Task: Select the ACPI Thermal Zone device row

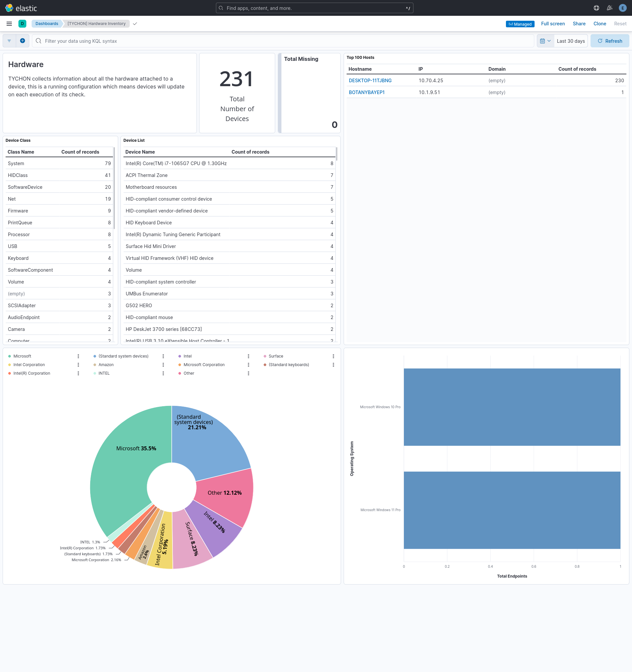Action: point(229,175)
